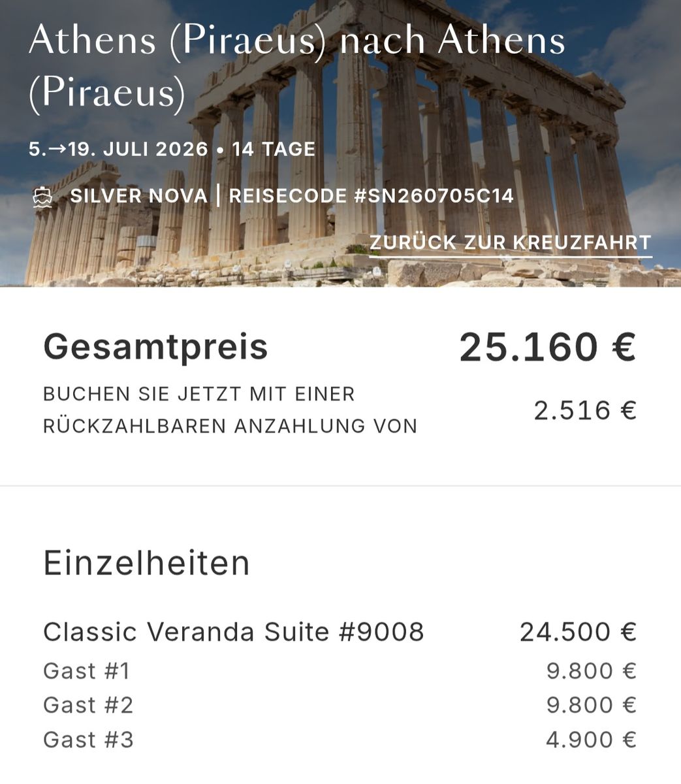Select the Gast #3 label
The image size is (681, 784).
point(88,740)
